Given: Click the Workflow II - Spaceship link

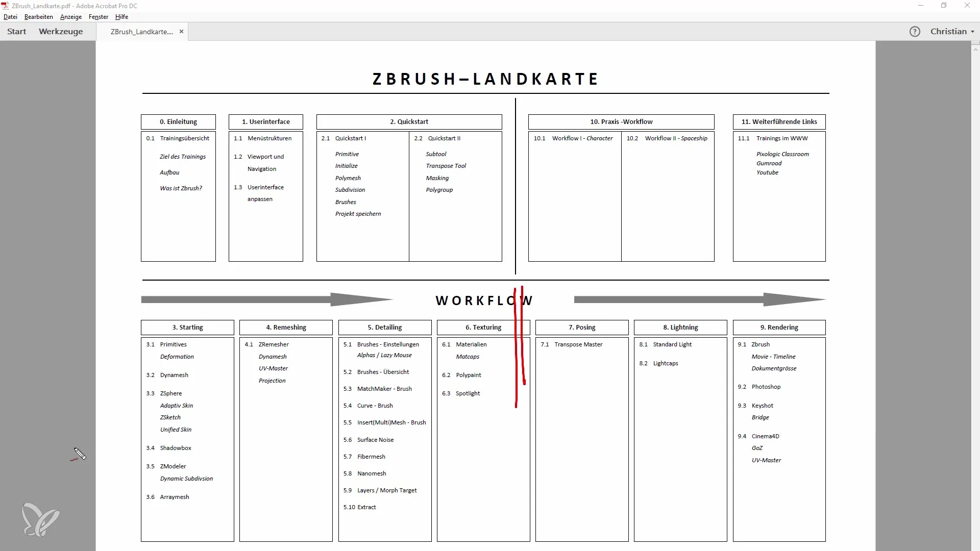Looking at the screenshot, I should 676,138.
